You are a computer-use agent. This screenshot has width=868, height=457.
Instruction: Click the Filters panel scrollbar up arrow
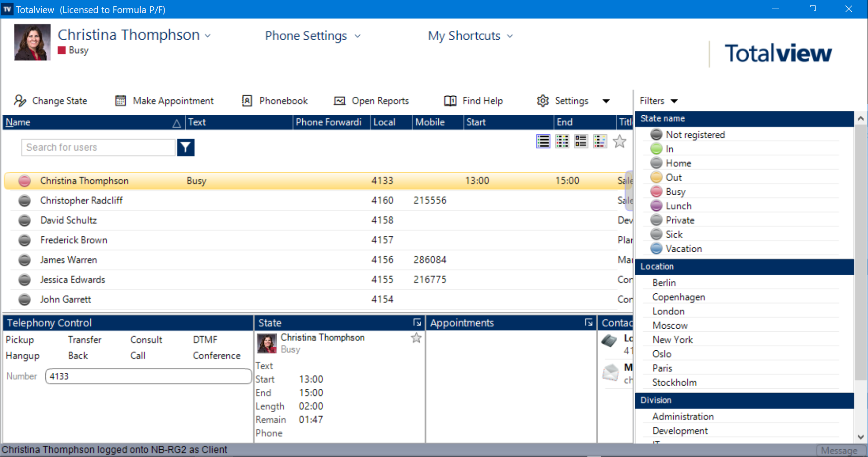coord(861,118)
